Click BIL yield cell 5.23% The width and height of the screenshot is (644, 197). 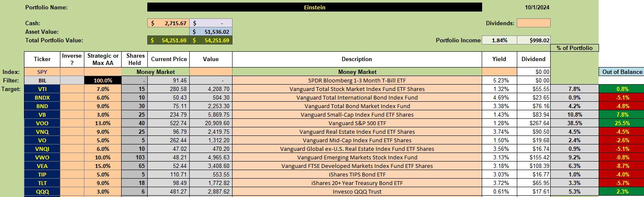[x=499, y=80]
